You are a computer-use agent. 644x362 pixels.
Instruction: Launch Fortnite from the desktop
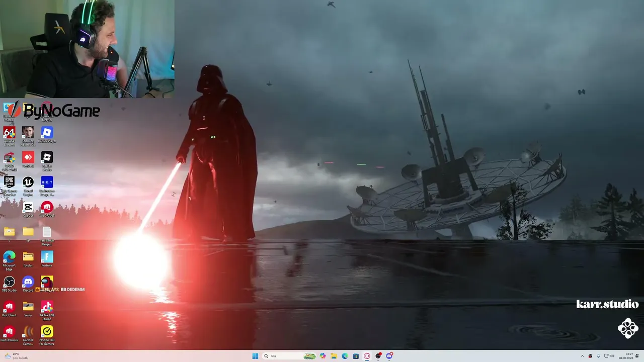pos(47,259)
